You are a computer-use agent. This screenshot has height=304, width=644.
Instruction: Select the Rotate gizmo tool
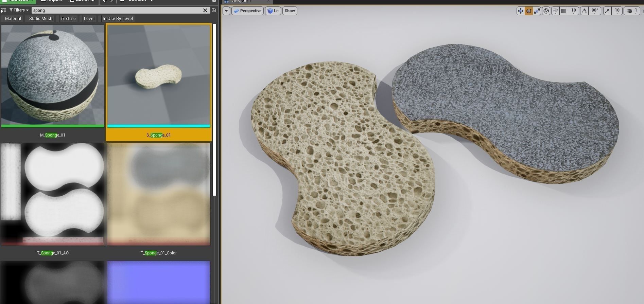click(528, 11)
